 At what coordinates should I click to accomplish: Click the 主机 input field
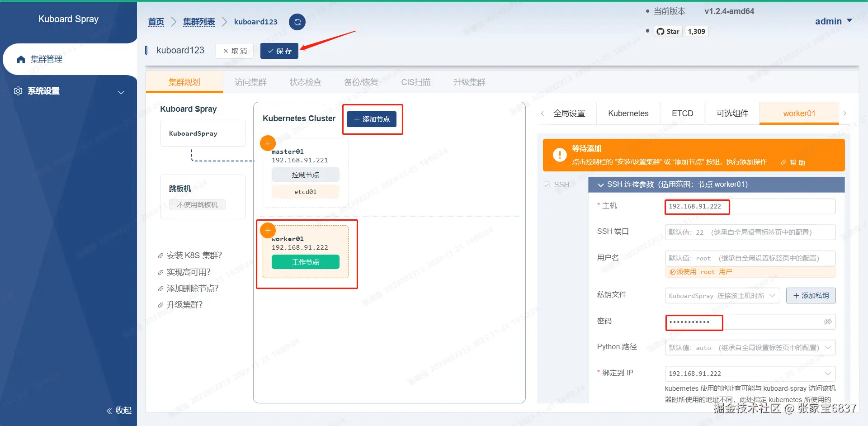point(750,206)
